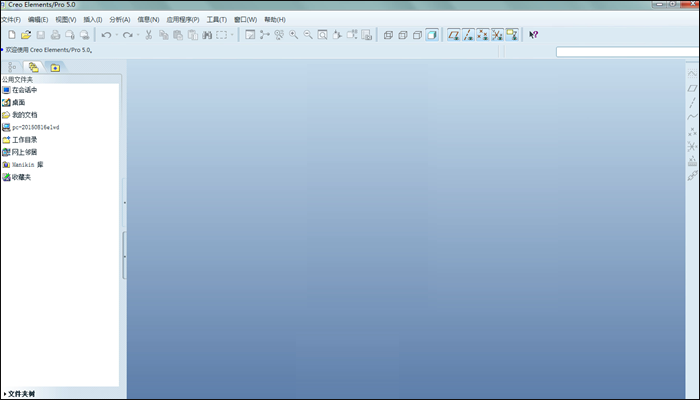Viewport: 700px width, 400px height.
Task: Click the Redo arrow icon
Action: coord(128,35)
